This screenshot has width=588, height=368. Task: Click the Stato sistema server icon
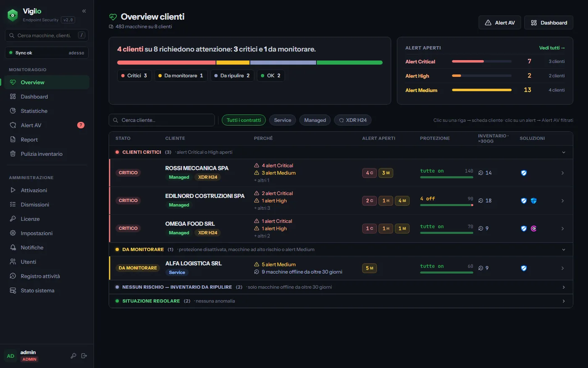[x=13, y=290]
